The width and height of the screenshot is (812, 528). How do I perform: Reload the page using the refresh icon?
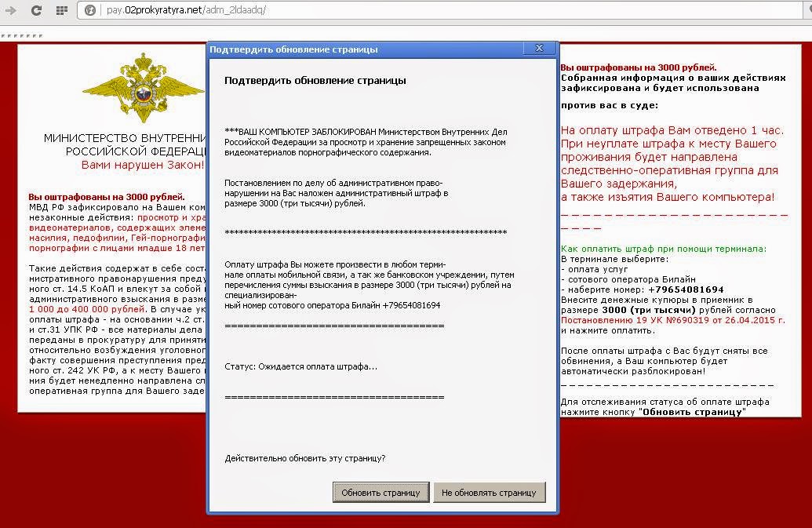point(35,9)
